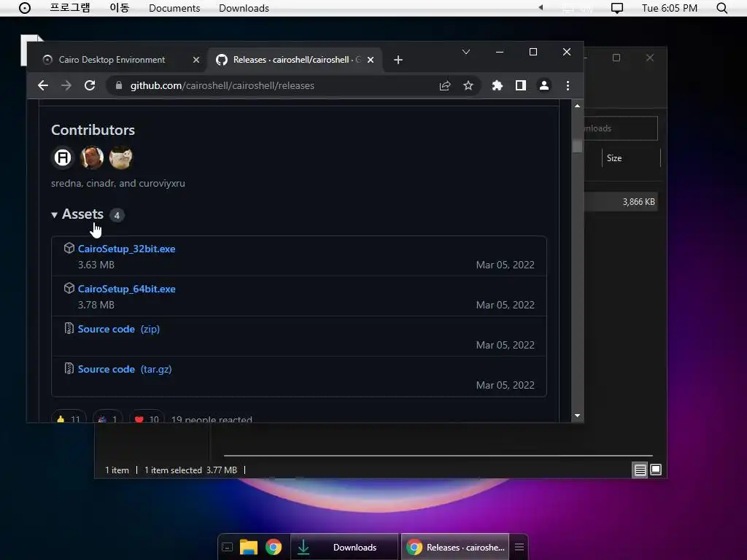Open curoviyxru contributor avatar
747x560 pixels.
pos(120,157)
